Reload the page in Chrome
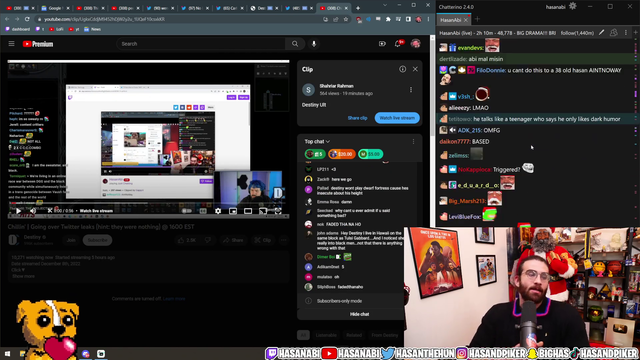This screenshot has height=360, width=640. pyautogui.click(x=27, y=19)
